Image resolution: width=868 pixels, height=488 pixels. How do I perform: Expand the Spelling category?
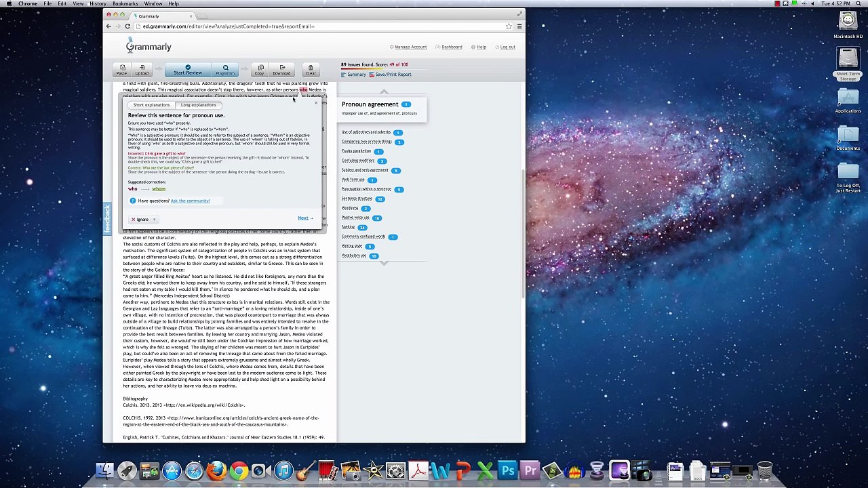348,227
